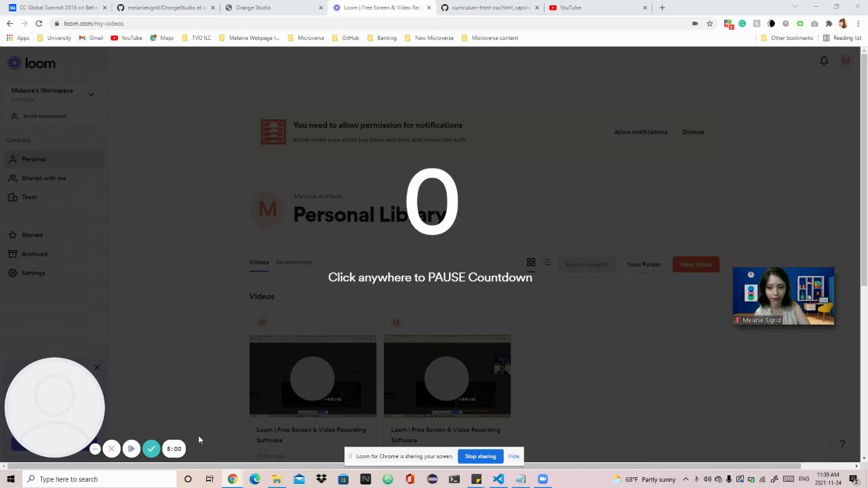Click the New Video button
868x488 pixels.
click(696, 264)
